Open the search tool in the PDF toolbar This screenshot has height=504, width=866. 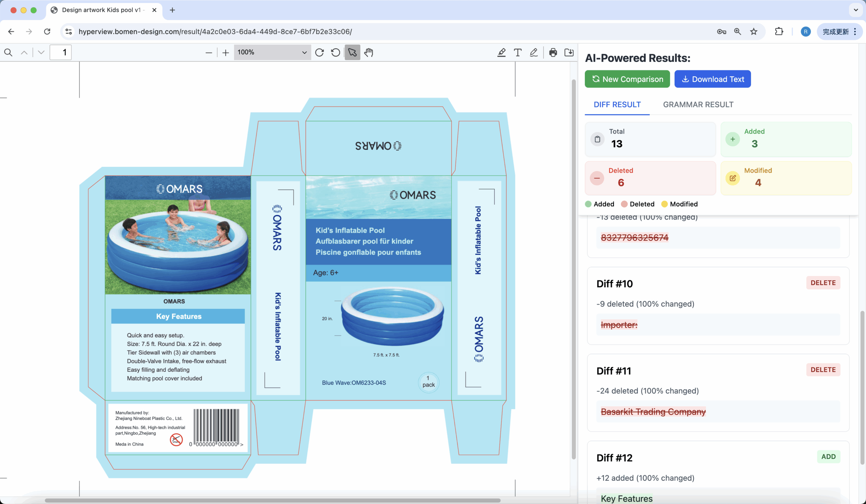[8, 52]
